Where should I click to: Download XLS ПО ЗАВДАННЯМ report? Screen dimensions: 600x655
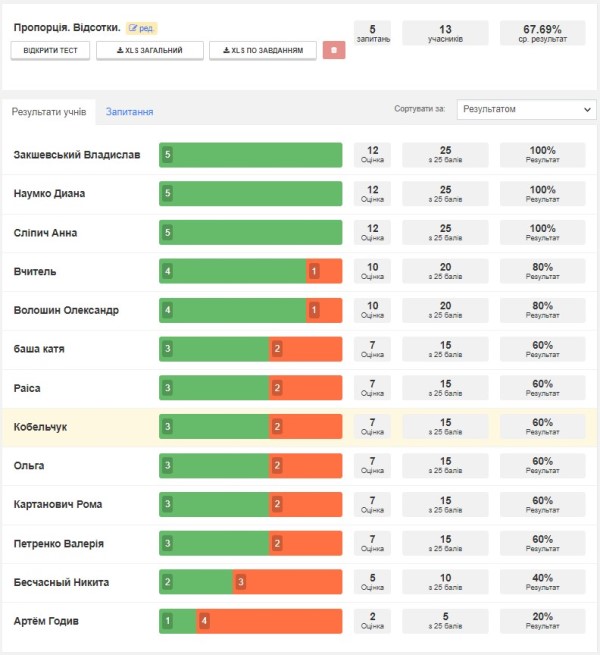coord(263,51)
